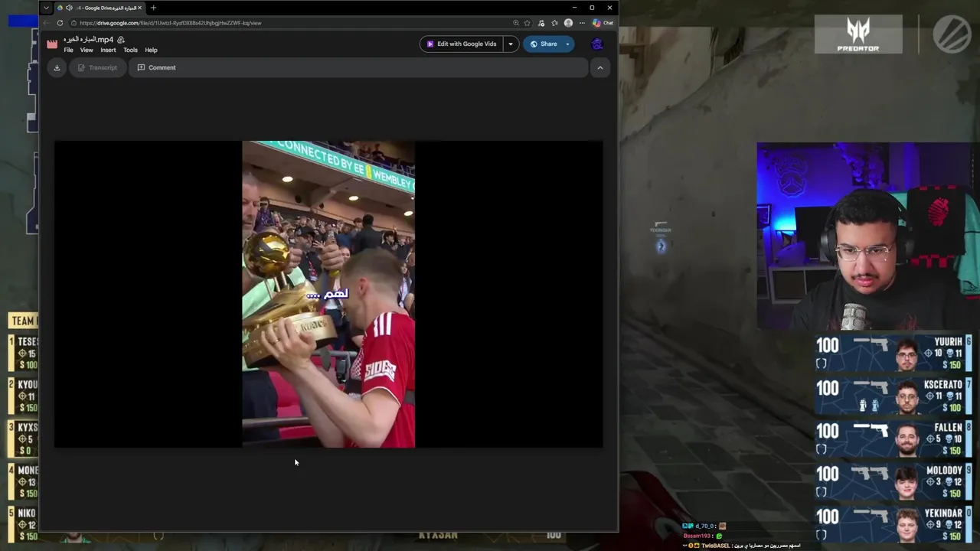The width and height of the screenshot is (980, 551).
Task: Mute audio on the Google Drive tab
Action: pyautogui.click(x=69, y=8)
